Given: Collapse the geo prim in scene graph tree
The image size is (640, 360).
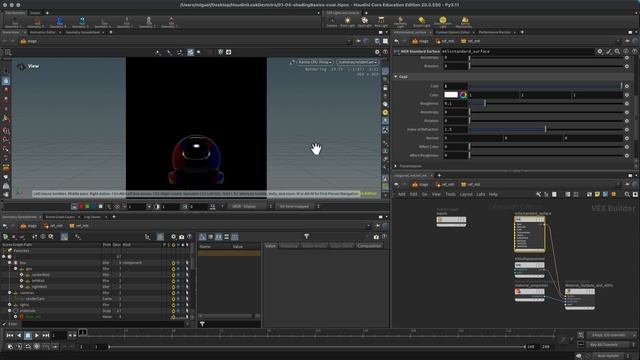Looking at the screenshot, I should tap(16, 269).
